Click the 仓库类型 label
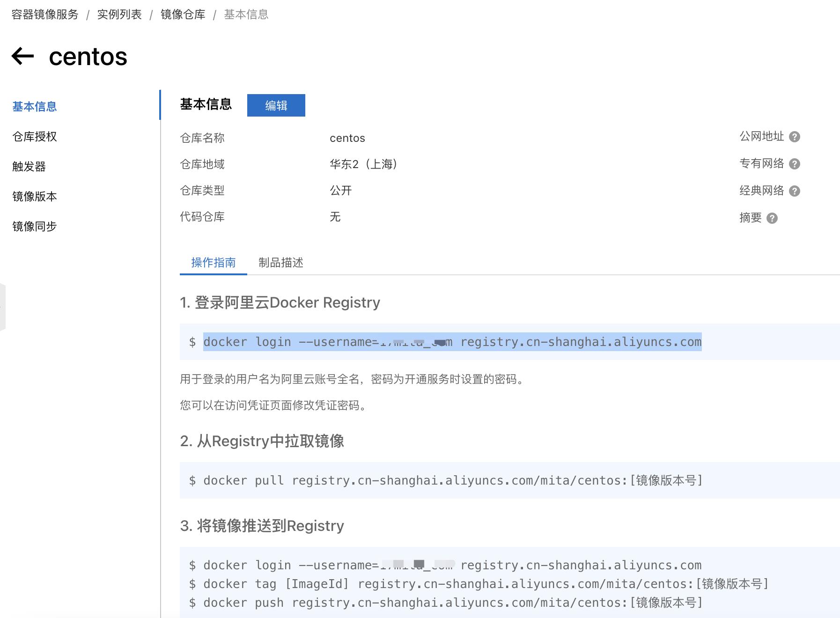 coord(202,191)
